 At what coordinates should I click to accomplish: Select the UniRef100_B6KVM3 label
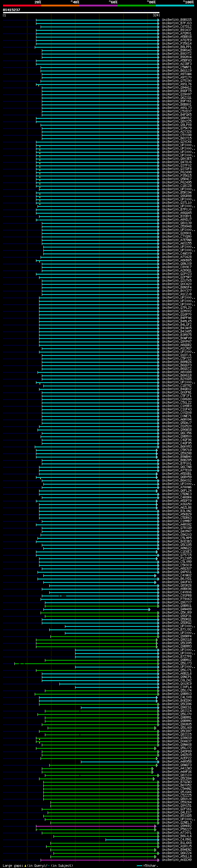click(177, 447)
